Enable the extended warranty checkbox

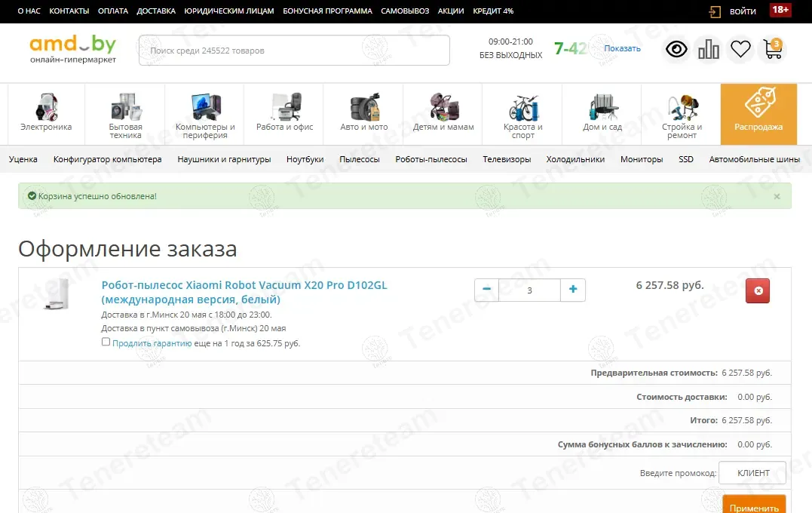click(x=106, y=342)
